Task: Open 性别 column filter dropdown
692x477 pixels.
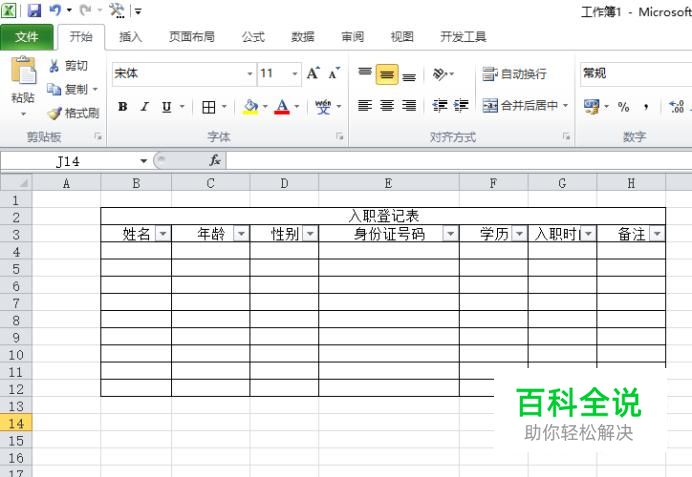Action: click(x=310, y=233)
